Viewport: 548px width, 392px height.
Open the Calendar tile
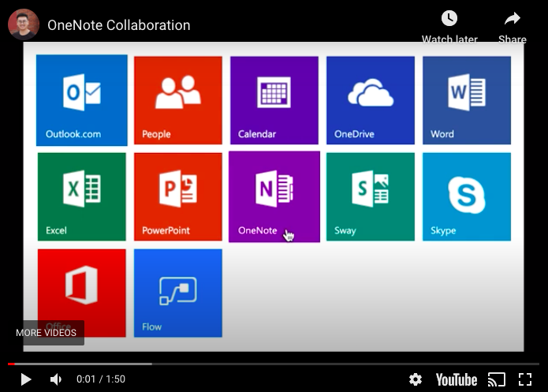[274, 100]
